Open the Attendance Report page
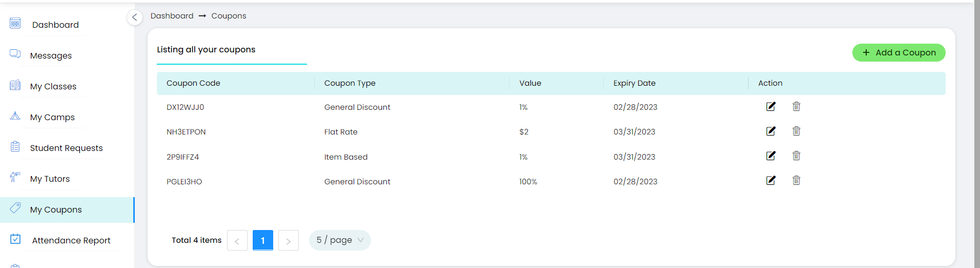Viewport: 980px width, 268px height. tap(71, 240)
